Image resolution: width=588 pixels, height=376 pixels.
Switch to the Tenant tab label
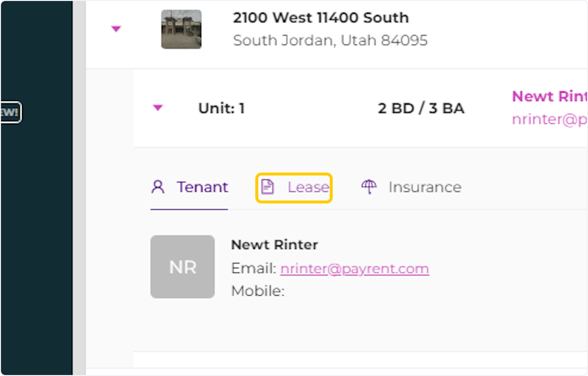click(x=202, y=187)
